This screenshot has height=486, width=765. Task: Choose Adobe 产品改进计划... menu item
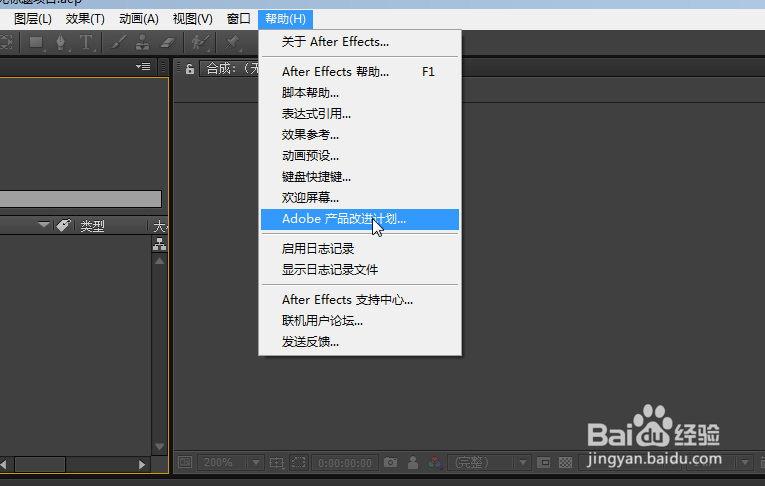pyautogui.click(x=360, y=219)
